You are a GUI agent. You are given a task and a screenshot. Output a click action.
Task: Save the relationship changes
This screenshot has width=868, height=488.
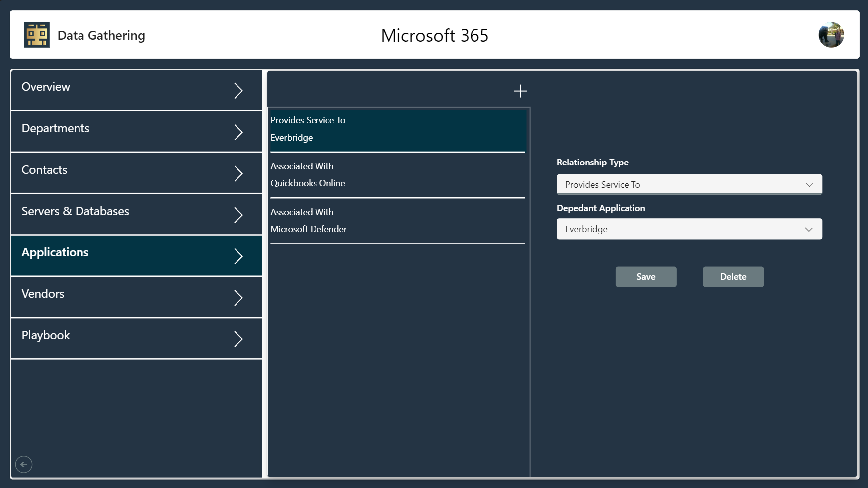pyautogui.click(x=646, y=277)
